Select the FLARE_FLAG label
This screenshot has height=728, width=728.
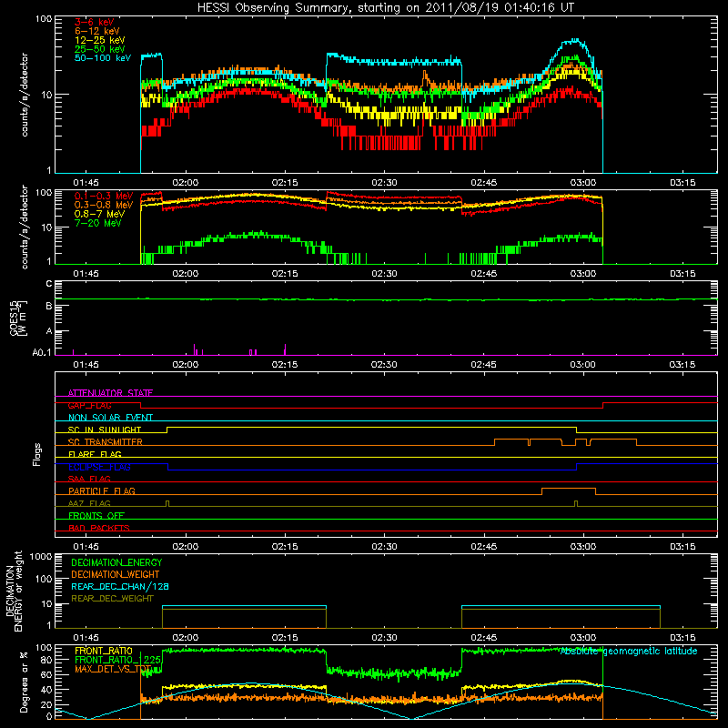[95, 454]
